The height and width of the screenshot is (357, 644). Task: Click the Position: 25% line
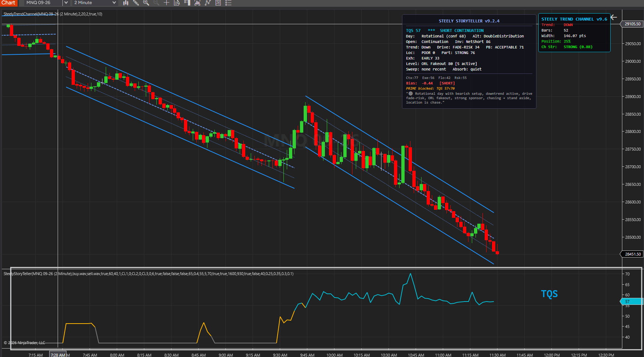tap(556, 42)
